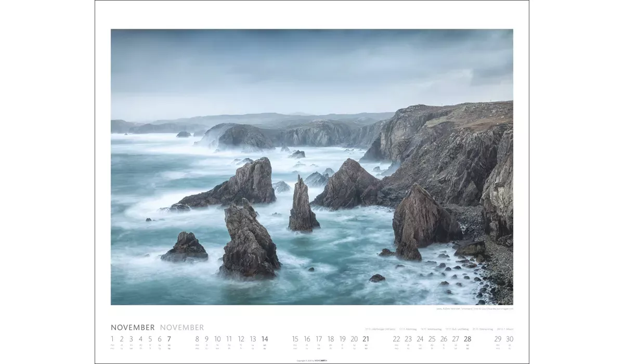Click date 27 in the calendar row
This screenshot has width=624, height=364.
(456, 339)
